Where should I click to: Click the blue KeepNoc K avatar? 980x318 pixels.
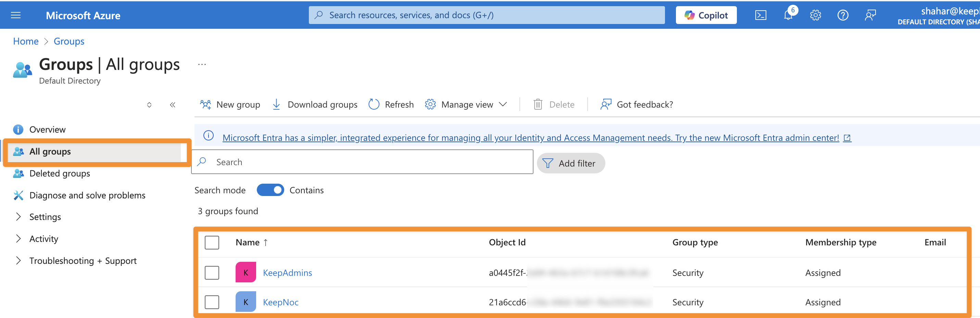(246, 302)
